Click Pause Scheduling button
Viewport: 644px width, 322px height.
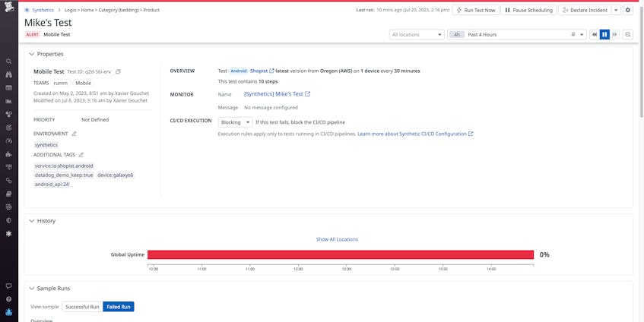pos(528,11)
